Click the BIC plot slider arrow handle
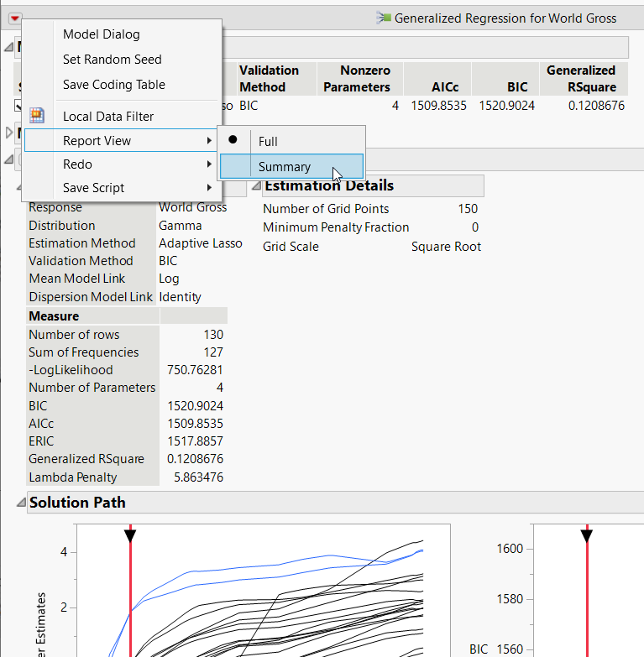The height and width of the screenshot is (657, 644). pos(586,534)
